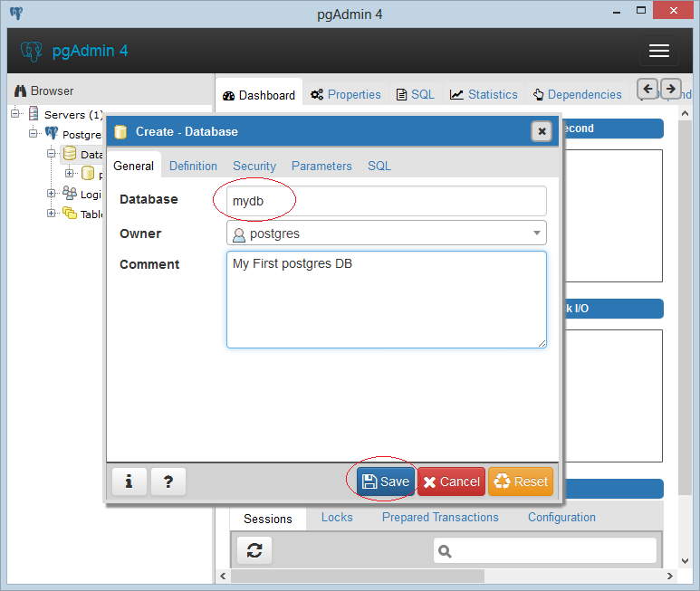Select the Servers (1) node icon
The height and width of the screenshot is (591, 700).
[34, 113]
